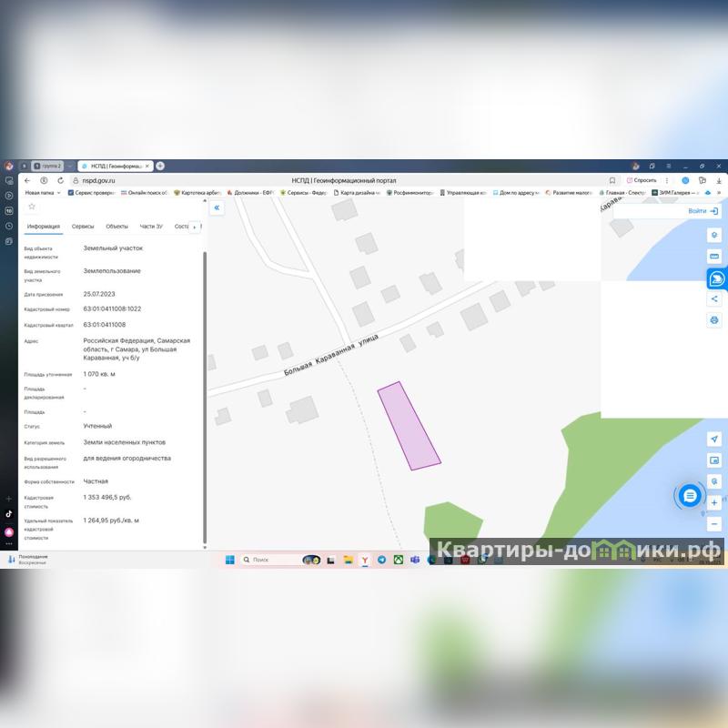Expand the Новая папка bookmarks folder
The image size is (728, 728).
pos(43,193)
